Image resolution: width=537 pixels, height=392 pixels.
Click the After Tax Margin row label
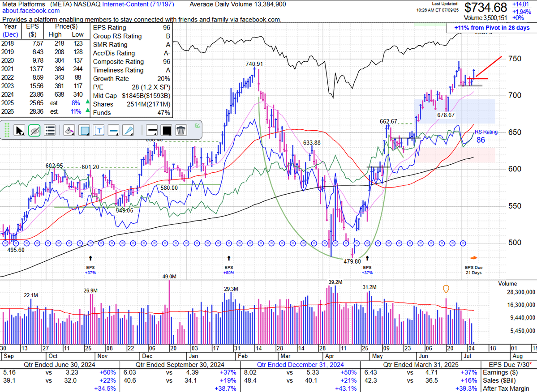point(506,388)
